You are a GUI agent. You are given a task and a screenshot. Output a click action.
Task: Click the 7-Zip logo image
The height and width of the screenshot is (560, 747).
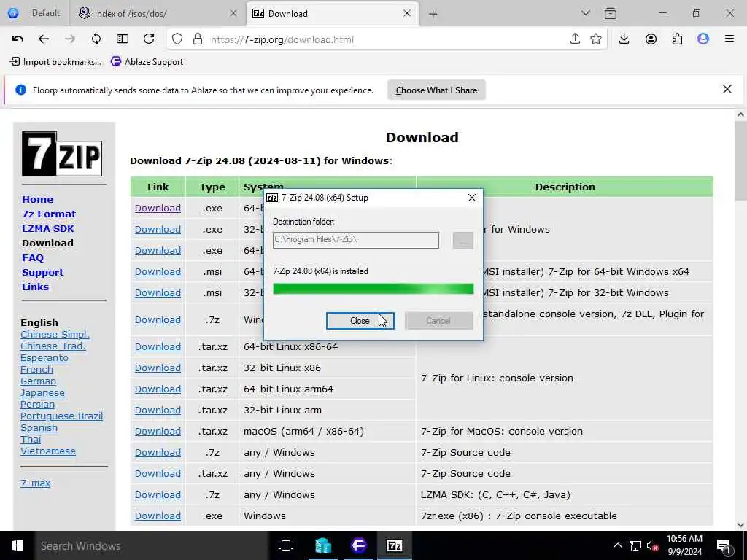point(62,154)
